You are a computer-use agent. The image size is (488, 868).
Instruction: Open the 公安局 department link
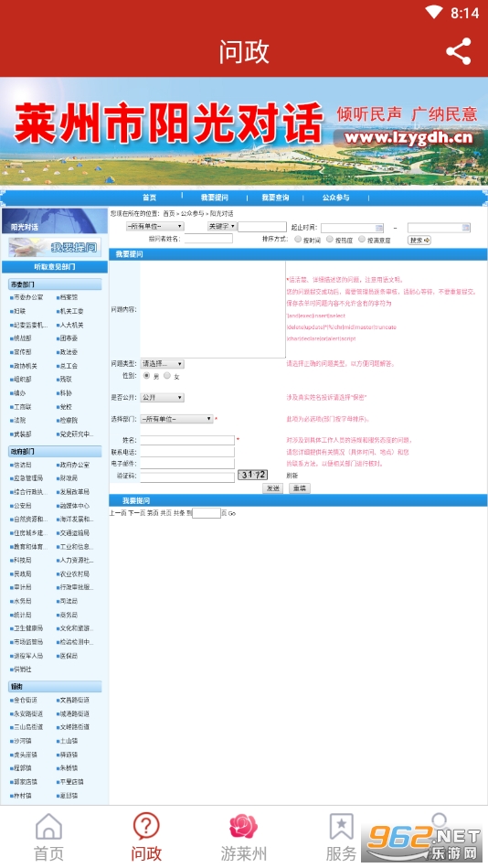pos(22,506)
